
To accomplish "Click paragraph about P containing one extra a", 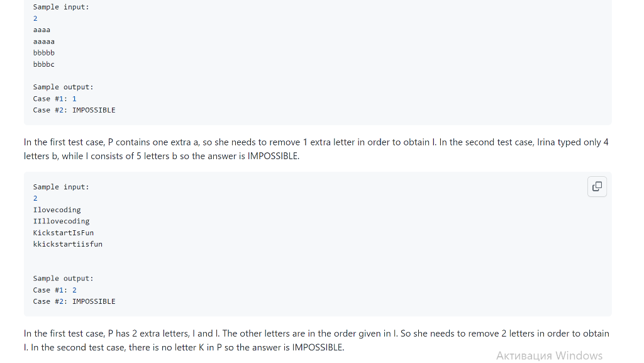I will (316, 149).
